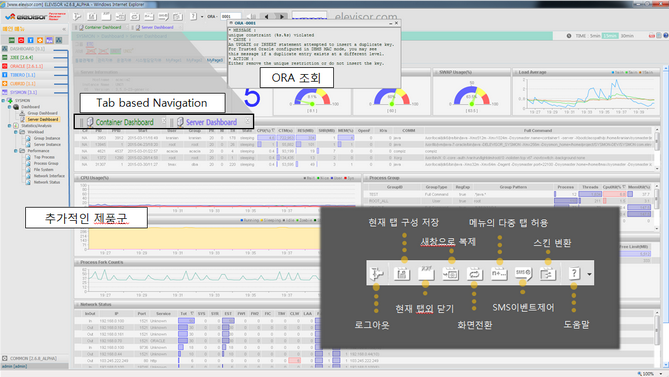Open Top Process in the tree
The image size is (669, 377).
pos(44,157)
